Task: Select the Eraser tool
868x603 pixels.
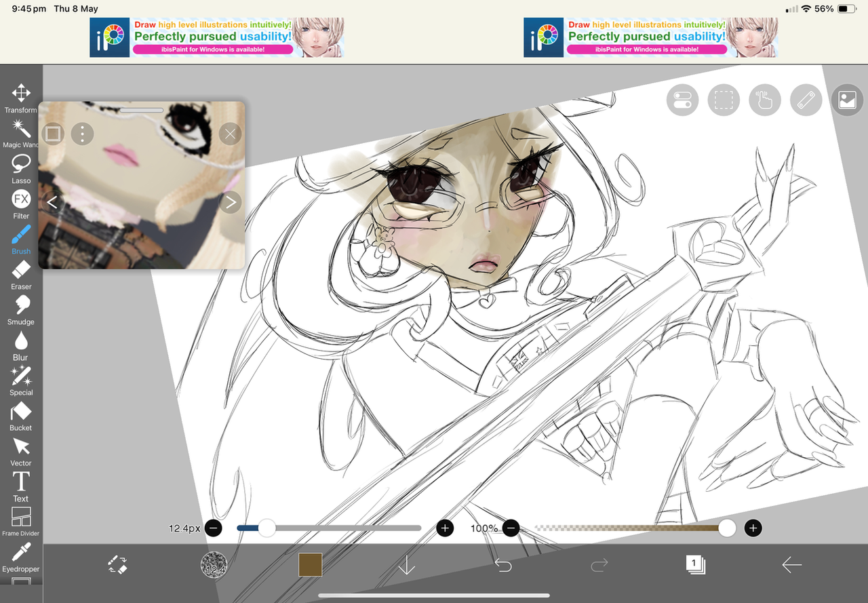Action: point(21,275)
